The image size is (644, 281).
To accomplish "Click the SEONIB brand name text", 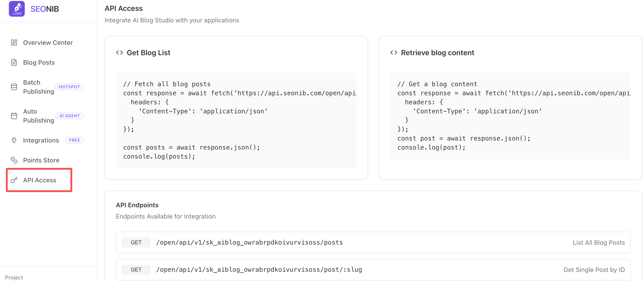I will pos(45,9).
